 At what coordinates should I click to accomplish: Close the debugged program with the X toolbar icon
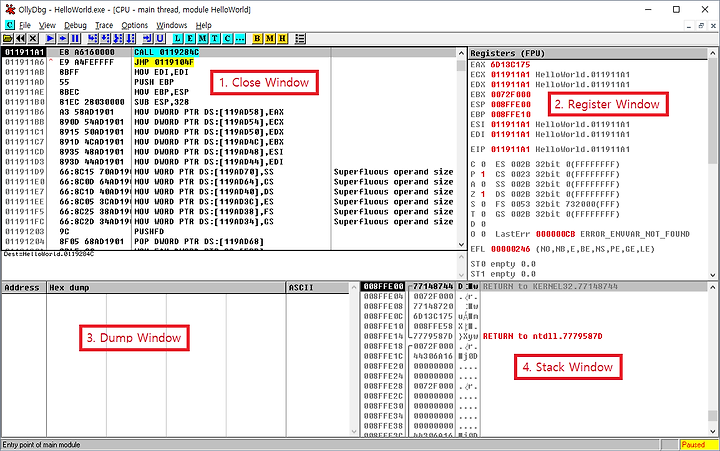click(33, 39)
